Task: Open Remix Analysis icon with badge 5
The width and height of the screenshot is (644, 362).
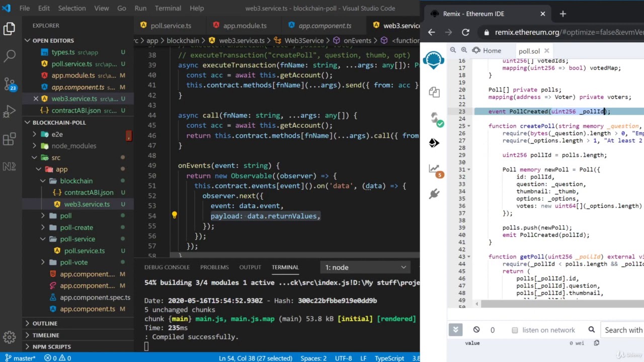Action: pyautogui.click(x=435, y=170)
